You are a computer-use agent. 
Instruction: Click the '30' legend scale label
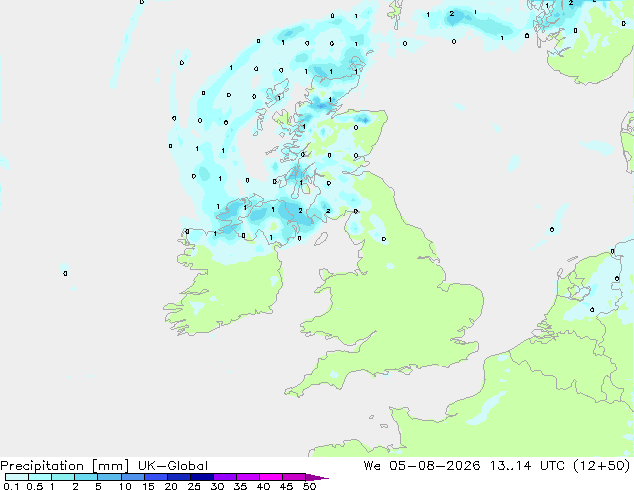click(x=217, y=486)
